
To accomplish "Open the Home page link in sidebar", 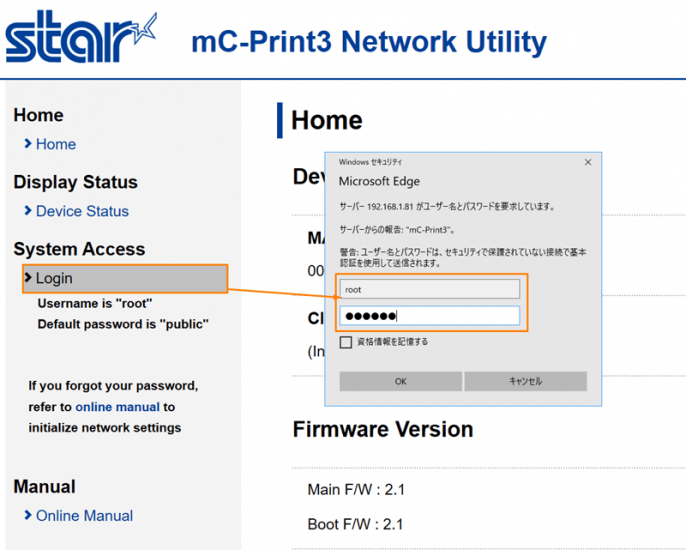I will pyautogui.click(x=56, y=144).
